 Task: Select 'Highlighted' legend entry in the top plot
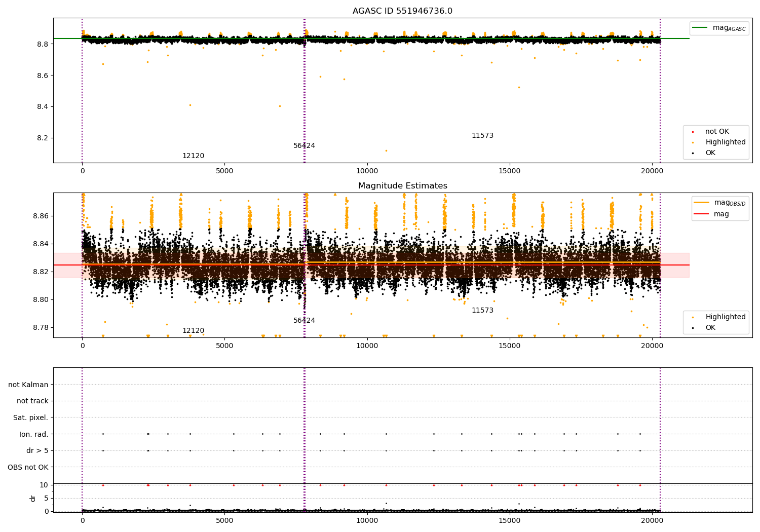[725, 142]
